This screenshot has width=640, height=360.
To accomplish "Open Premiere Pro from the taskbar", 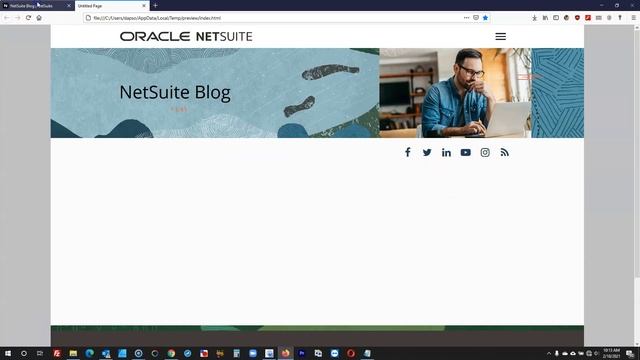I will tap(302, 353).
